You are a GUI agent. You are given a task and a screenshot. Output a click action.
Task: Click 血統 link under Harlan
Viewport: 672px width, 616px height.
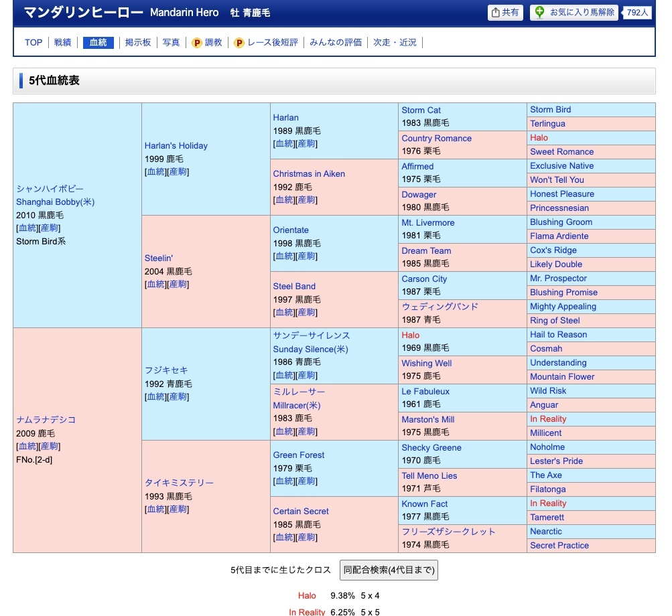click(x=285, y=143)
